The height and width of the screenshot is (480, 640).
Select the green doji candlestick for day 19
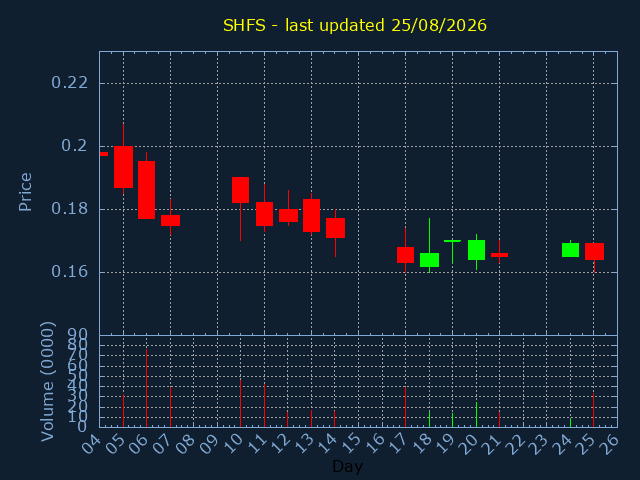point(452,241)
